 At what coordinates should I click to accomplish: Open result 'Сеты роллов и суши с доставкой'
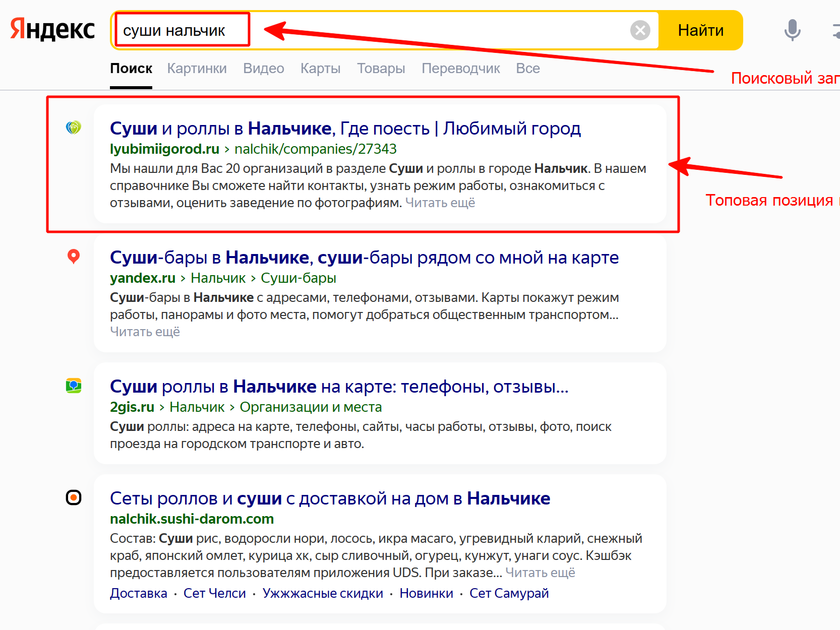(x=330, y=498)
